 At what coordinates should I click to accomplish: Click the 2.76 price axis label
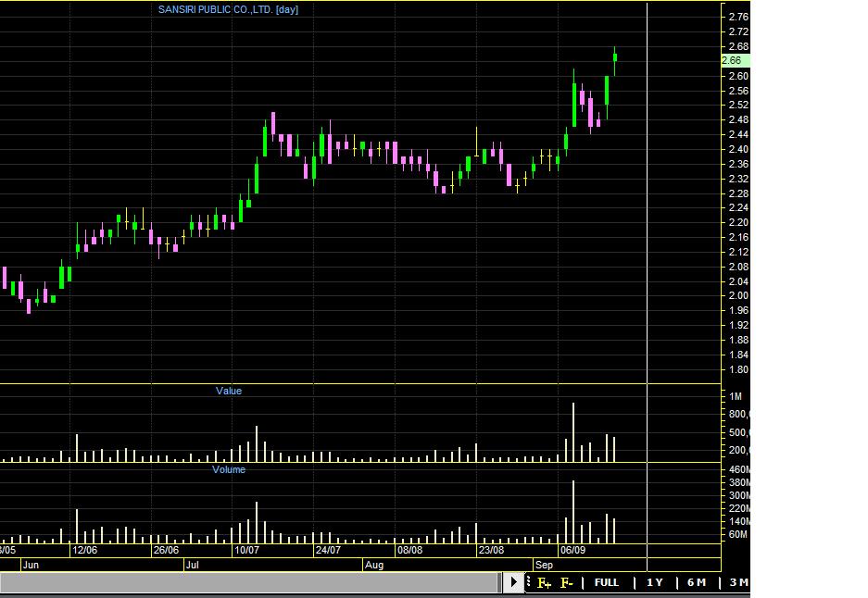(x=737, y=17)
